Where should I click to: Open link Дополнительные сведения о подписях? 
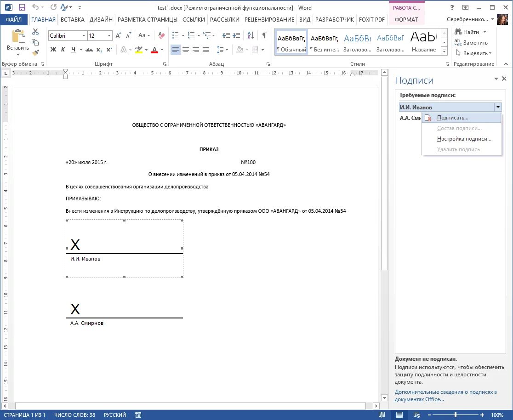[445, 396]
